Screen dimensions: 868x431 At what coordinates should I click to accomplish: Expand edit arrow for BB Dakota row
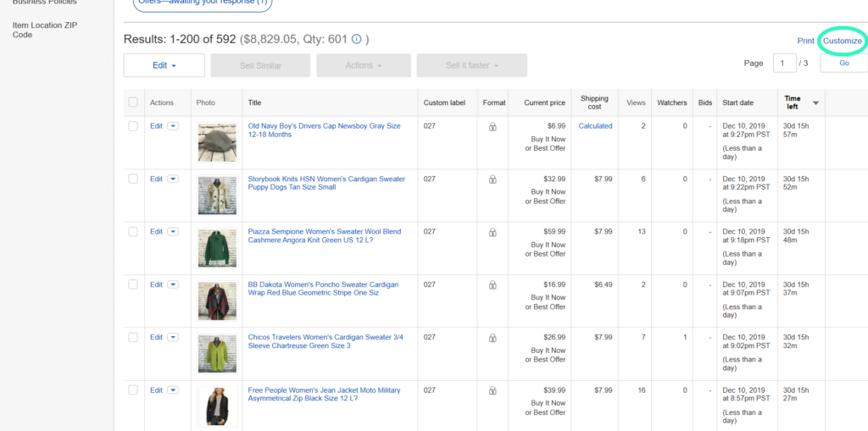click(173, 285)
